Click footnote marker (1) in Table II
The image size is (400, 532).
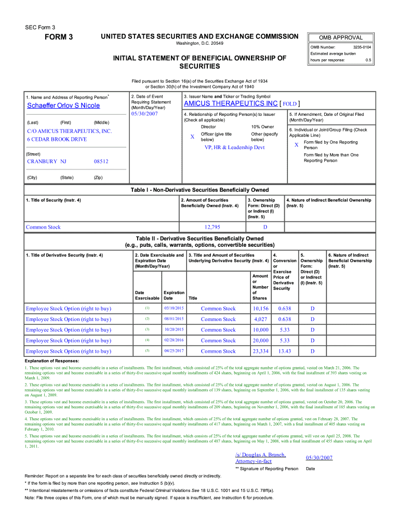[x=147, y=309]
